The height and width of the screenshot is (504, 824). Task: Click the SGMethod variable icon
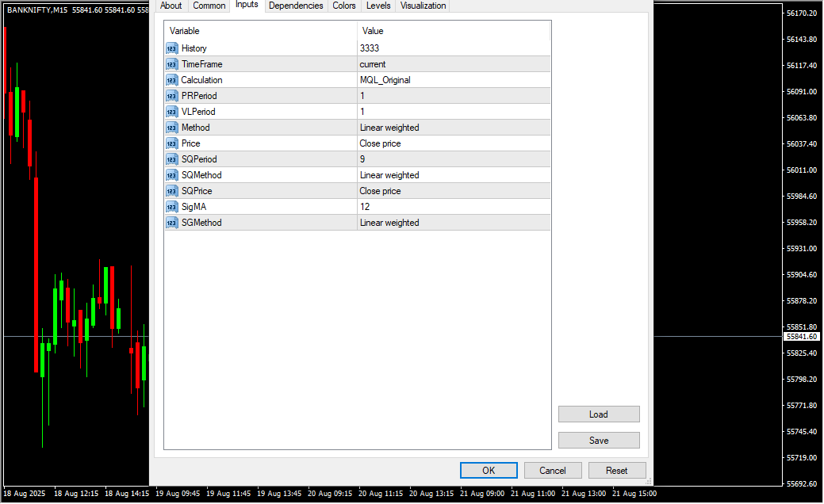(x=171, y=223)
